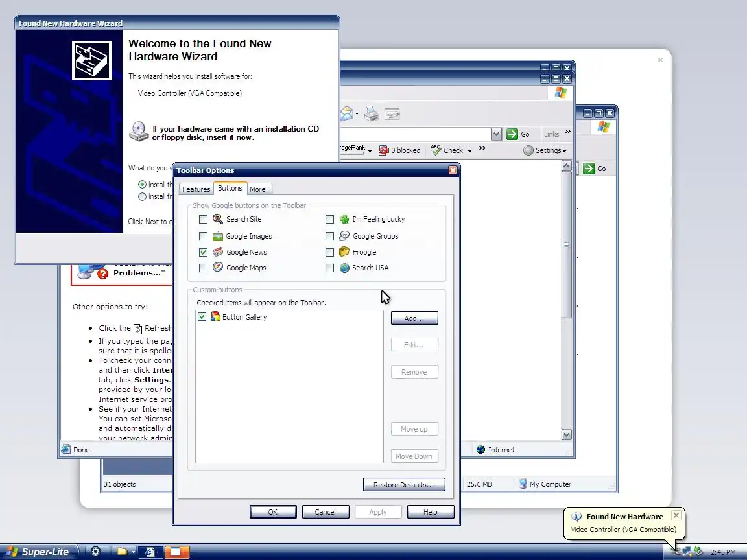
Task: Click the Search Site magnifier icon
Action: (218, 219)
